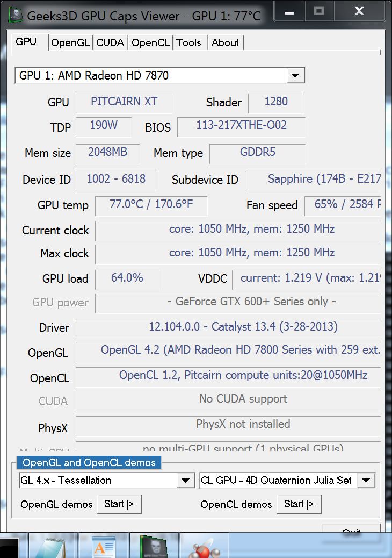Click the OpenCL 1.2 Pitcairn compute units field
The width and height of the screenshot is (392, 558).
coord(229,377)
